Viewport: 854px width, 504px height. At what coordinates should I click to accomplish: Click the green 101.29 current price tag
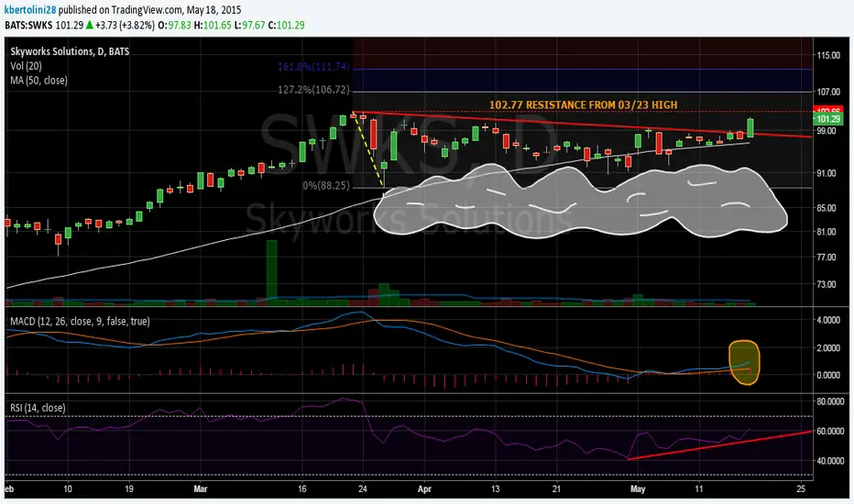point(827,119)
